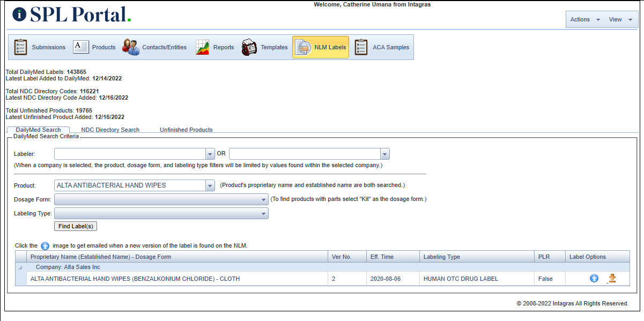Sort by Labeling Type column header
644x321 pixels.
477,257
